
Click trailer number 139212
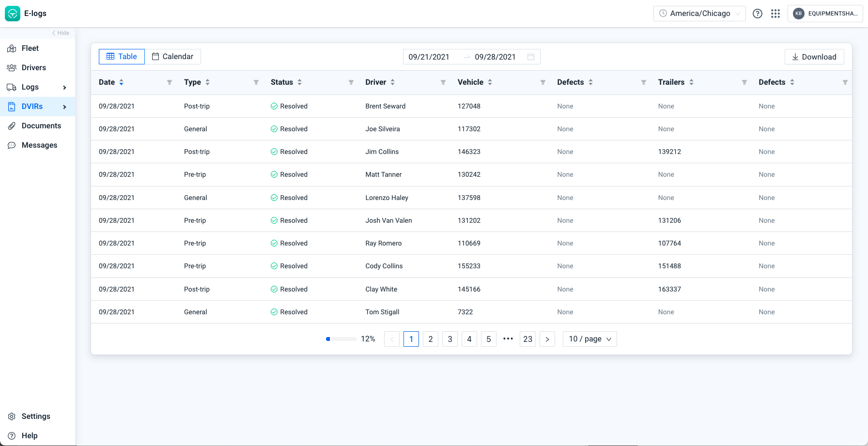click(x=669, y=152)
